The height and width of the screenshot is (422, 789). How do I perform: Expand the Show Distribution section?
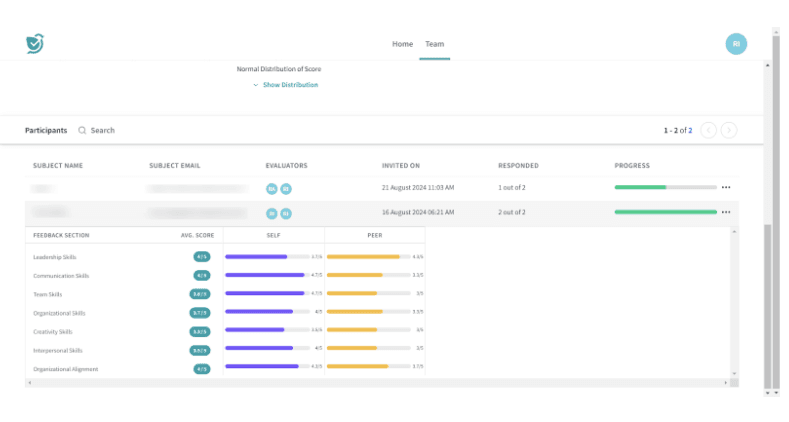[x=289, y=85]
